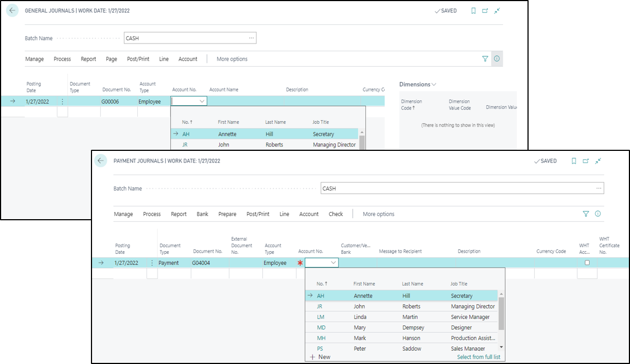
Task: Collapse the Payment Journals page icon
Action: point(598,161)
